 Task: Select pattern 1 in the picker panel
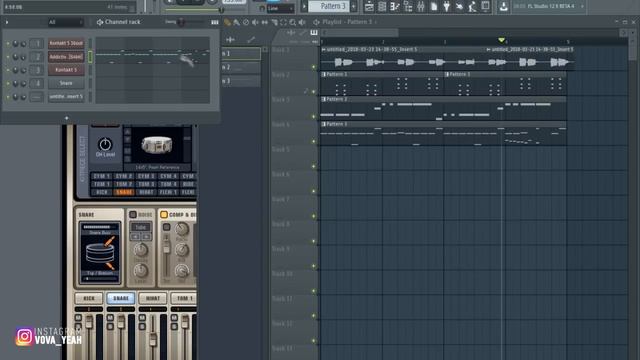(241, 54)
